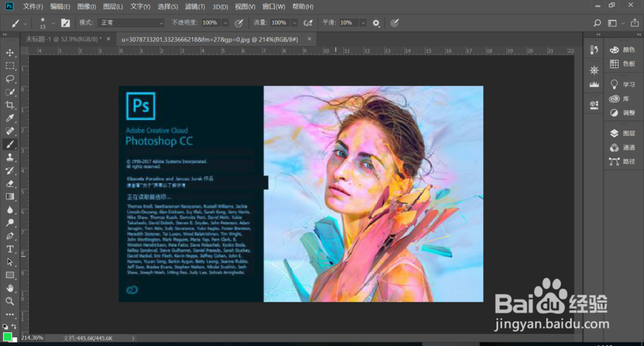Open the 文件(F) menu

click(x=32, y=6)
